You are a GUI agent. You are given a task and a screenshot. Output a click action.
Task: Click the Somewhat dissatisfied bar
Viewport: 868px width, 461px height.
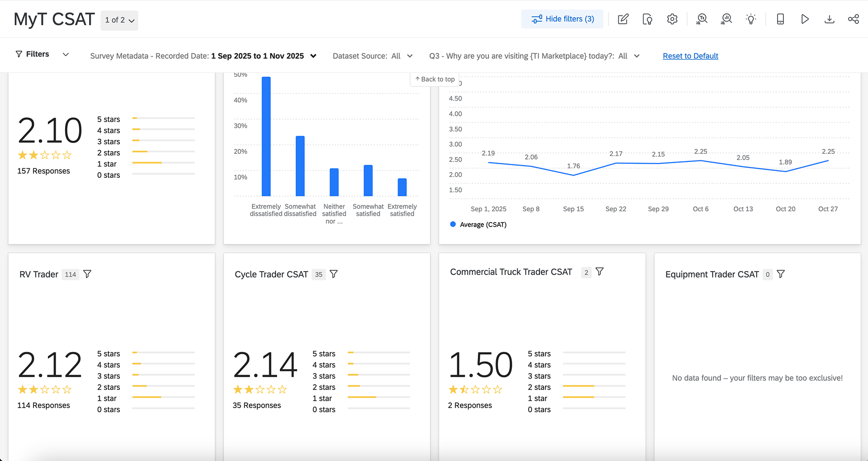(x=300, y=166)
